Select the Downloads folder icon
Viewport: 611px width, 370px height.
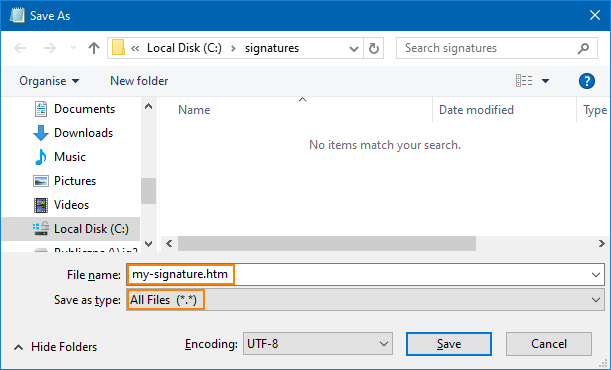[41, 133]
